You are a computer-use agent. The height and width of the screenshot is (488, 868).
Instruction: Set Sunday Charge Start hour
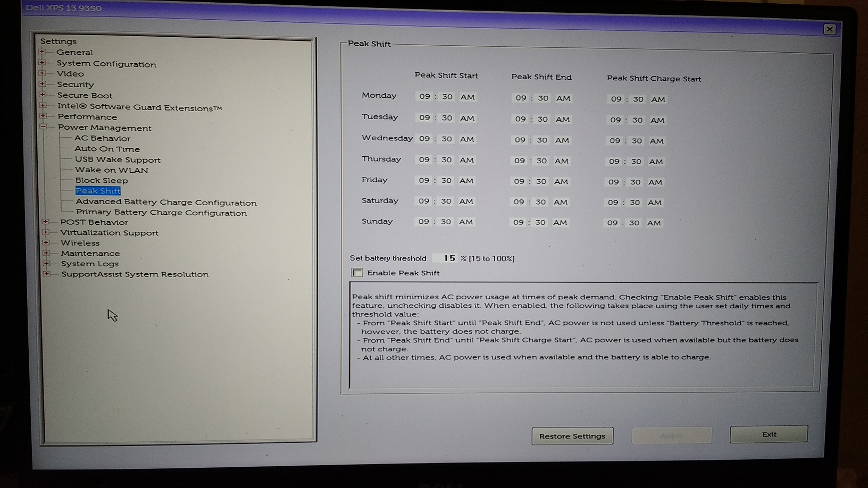pos(613,223)
